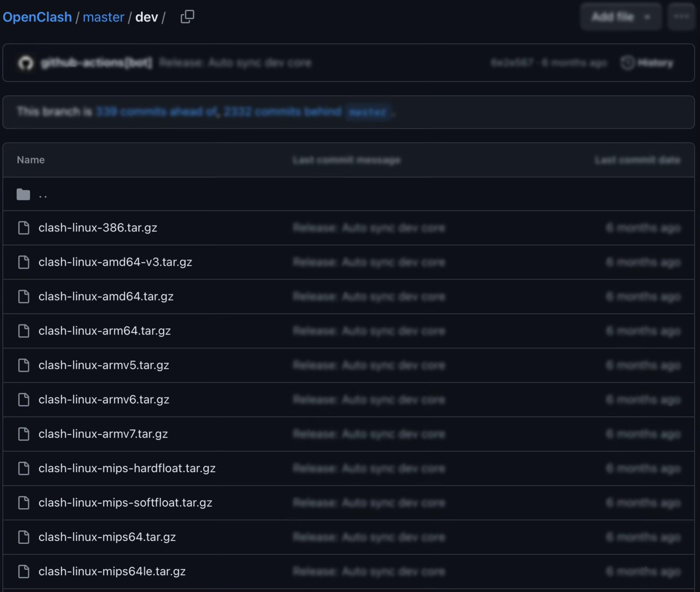Open commit message for clash-linux-386.tar.gz row
The height and width of the screenshot is (592, 700).
(369, 228)
